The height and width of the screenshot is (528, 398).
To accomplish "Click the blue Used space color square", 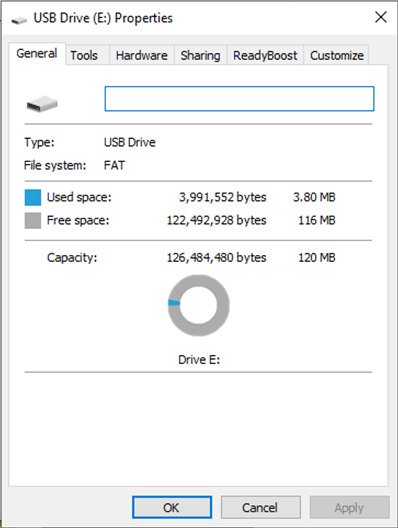I will click(x=33, y=197).
